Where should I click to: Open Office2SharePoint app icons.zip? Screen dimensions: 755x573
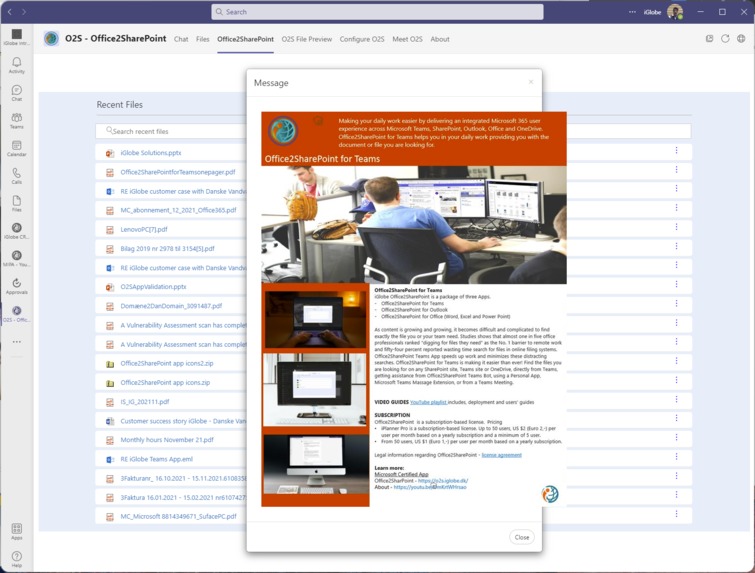pyautogui.click(x=165, y=382)
